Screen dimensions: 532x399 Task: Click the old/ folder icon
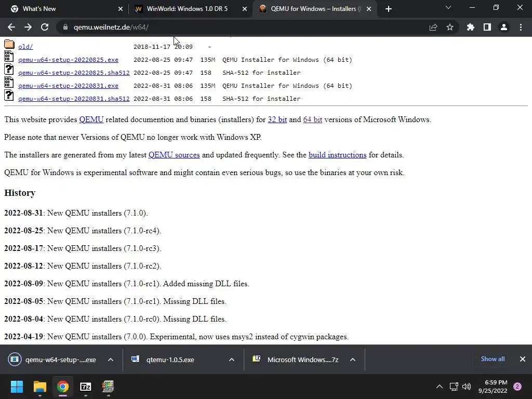pos(9,45)
